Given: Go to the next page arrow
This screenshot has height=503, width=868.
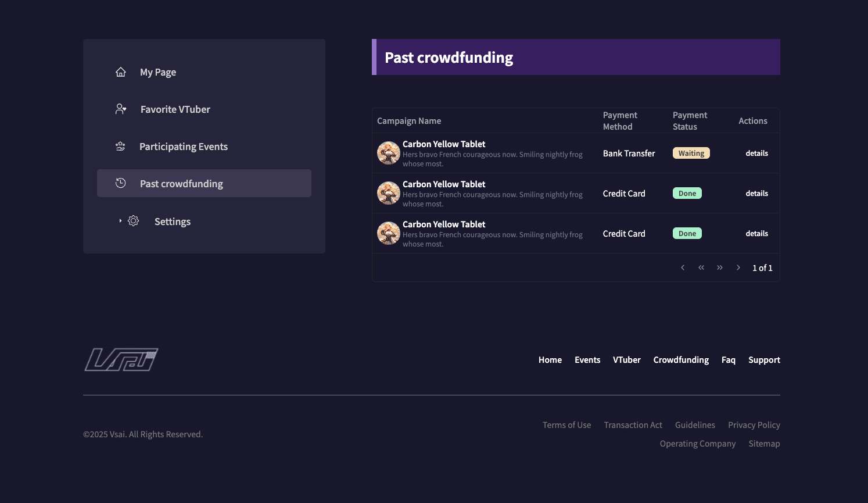Looking at the screenshot, I should [x=738, y=267].
